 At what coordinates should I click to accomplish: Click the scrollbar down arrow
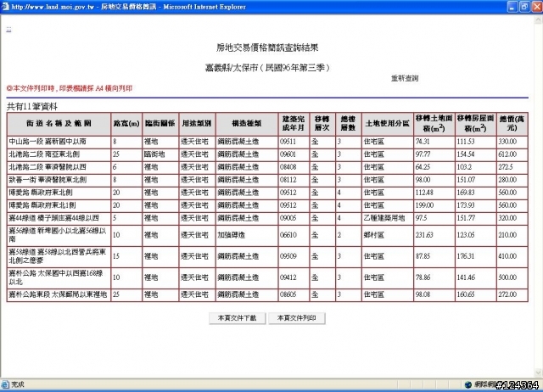[x=538, y=372]
